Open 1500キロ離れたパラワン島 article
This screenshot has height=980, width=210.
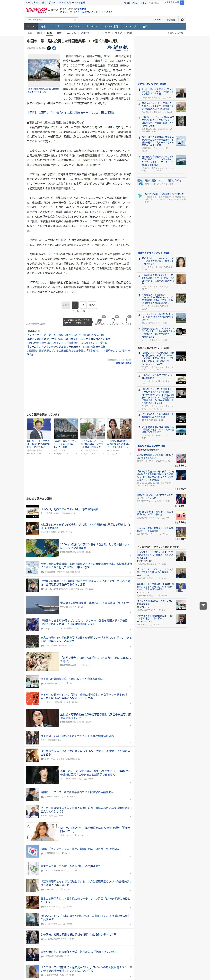click(x=95, y=546)
